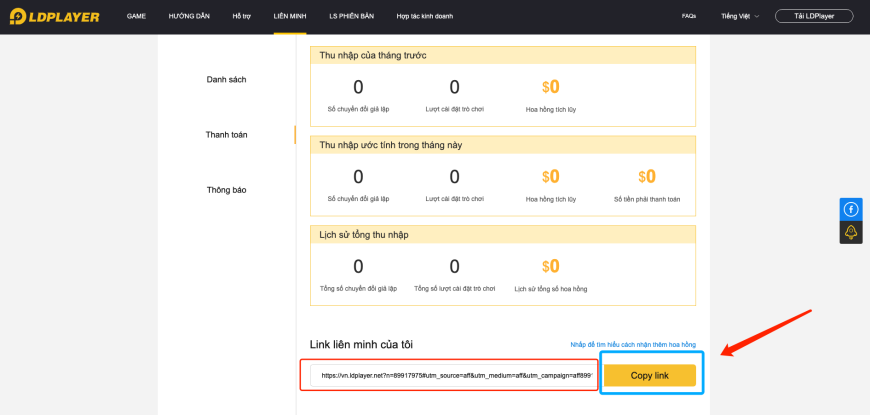The width and height of the screenshot is (870, 415).
Task: Click the Copy link button
Action: tap(650, 376)
